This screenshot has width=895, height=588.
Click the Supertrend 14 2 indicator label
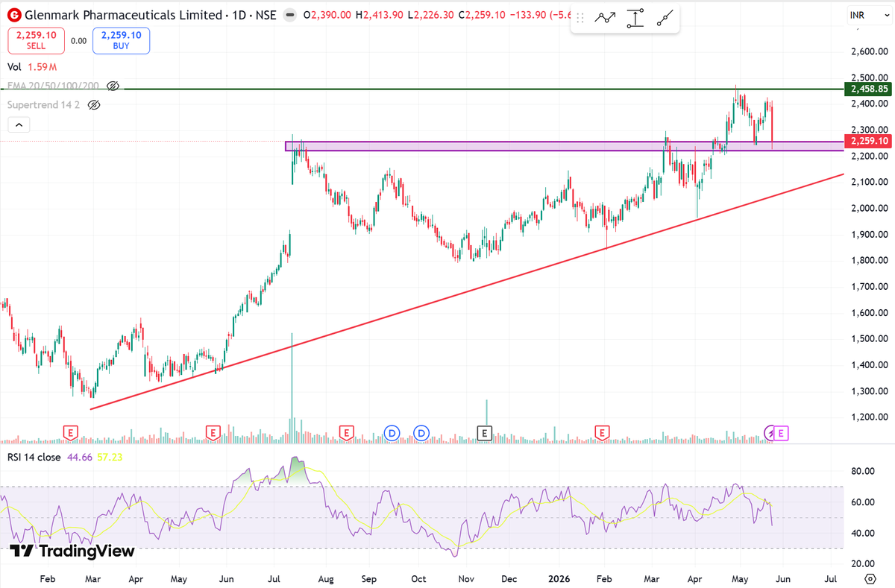click(44, 105)
